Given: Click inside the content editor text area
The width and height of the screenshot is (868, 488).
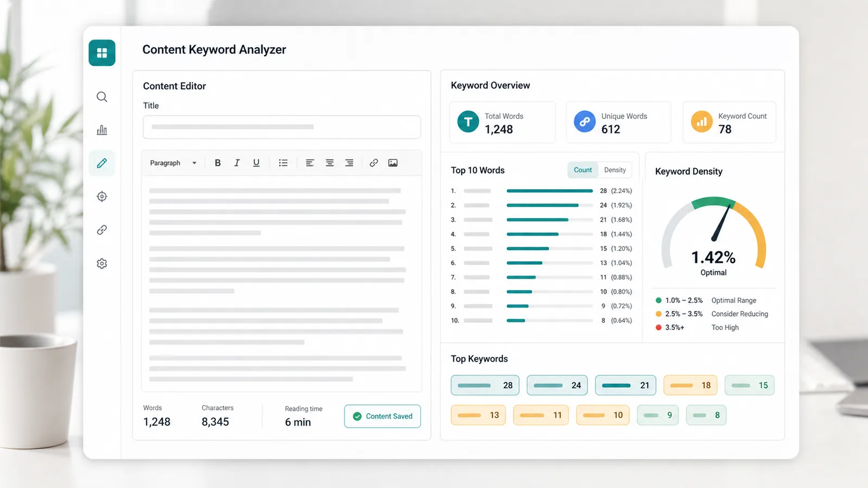Looking at the screenshot, I should 282,283.
